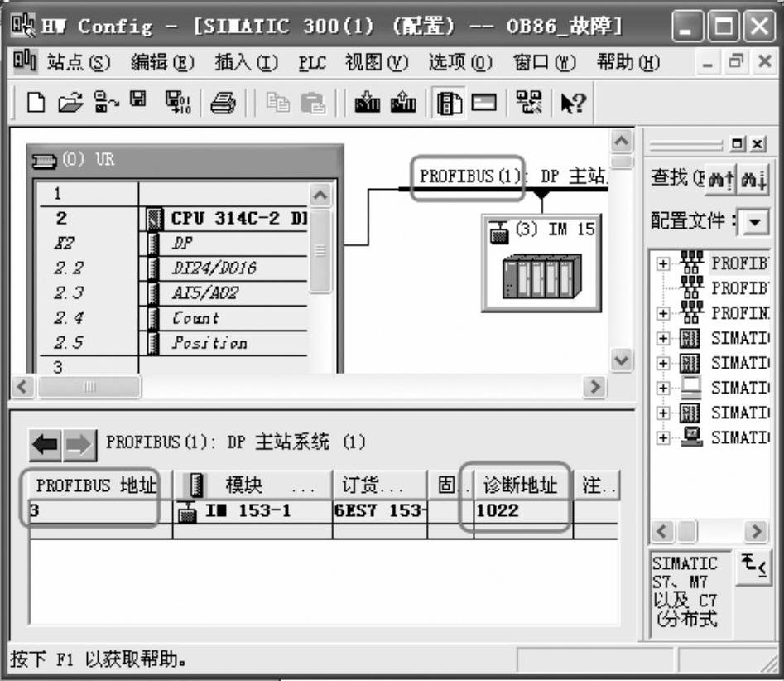Click catalog panel scroll right arrow
The height and width of the screenshot is (681, 784).
756,531
